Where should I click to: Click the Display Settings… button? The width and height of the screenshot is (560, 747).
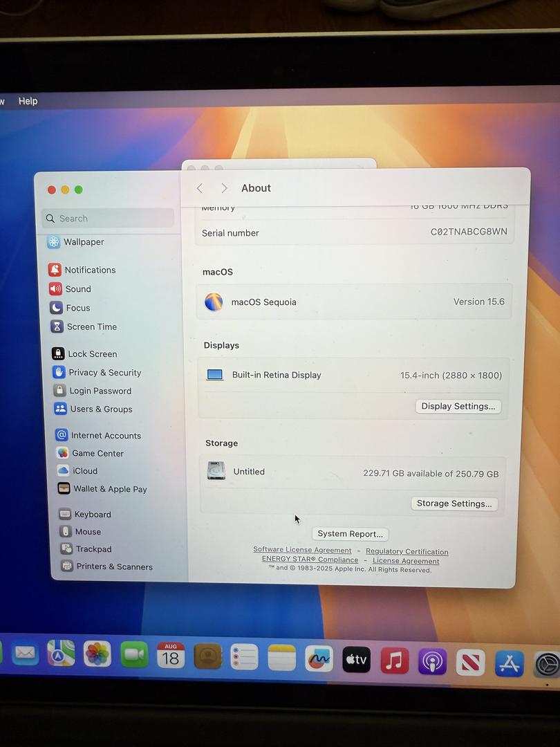click(x=458, y=407)
